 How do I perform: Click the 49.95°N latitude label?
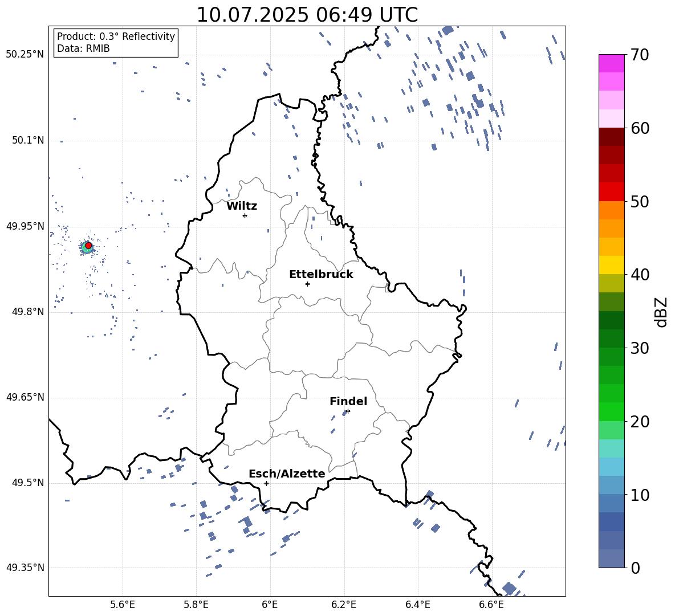(x=25, y=226)
